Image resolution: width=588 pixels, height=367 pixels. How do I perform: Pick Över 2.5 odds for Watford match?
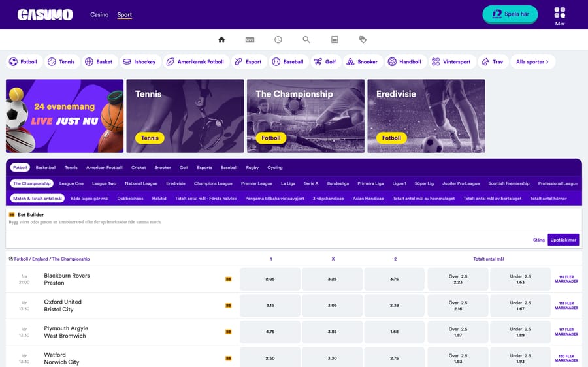click(x=457, y=359)
